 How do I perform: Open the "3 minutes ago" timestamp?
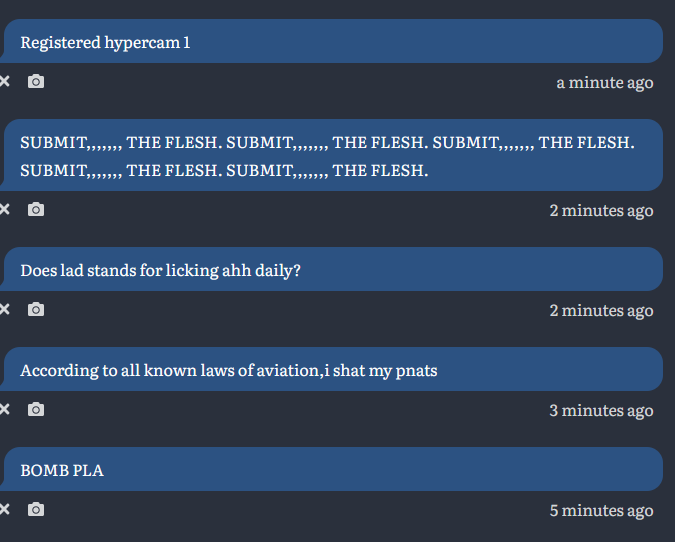[x=601, y=410]
